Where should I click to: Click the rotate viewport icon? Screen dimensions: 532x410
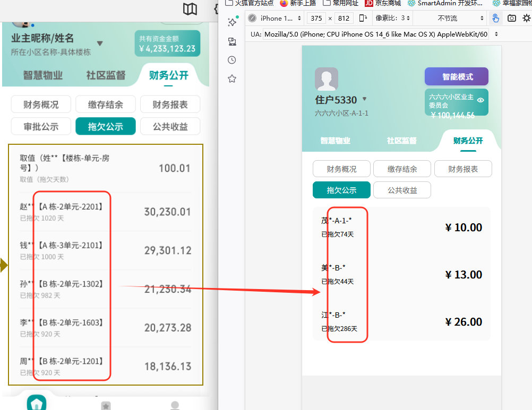point(363,18)
